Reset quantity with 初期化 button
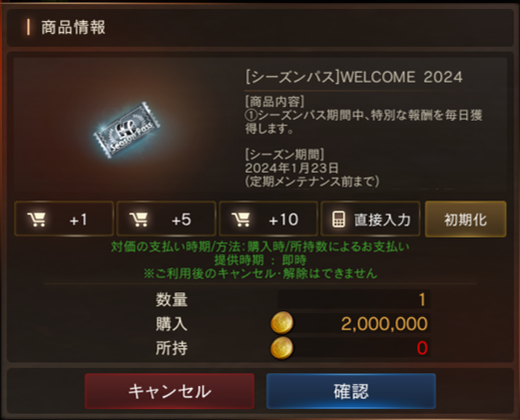 coord(465,218)
